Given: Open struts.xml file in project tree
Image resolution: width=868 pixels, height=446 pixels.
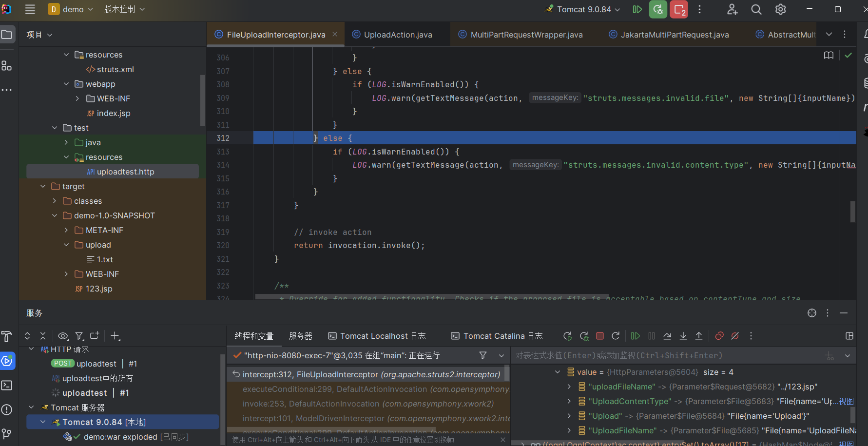Looking at the screenshot, I should [x=110, y=69].
